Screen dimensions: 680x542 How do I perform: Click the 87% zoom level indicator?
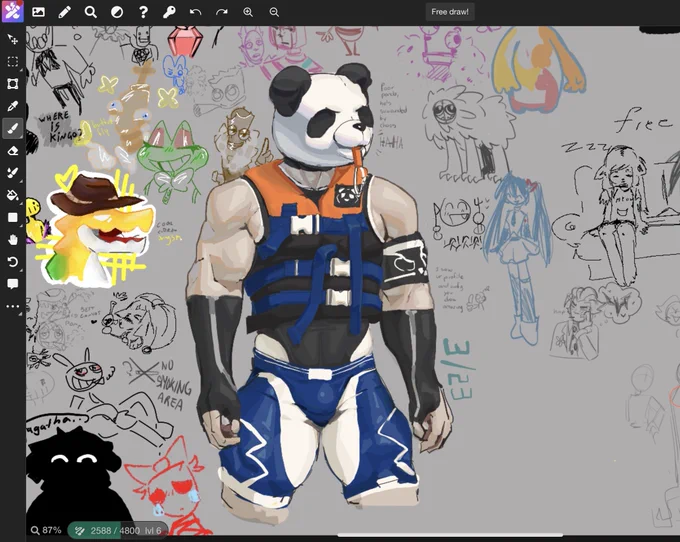[46, 530]
